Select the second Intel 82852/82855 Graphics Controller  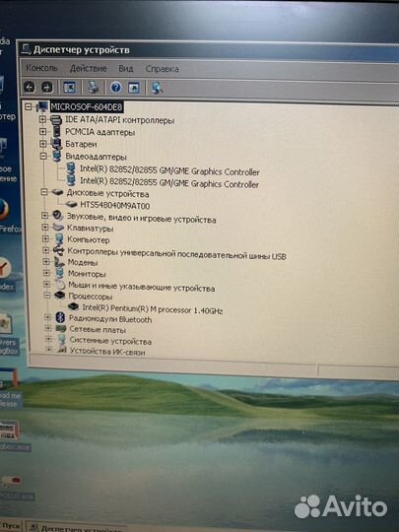click(169, 182)
